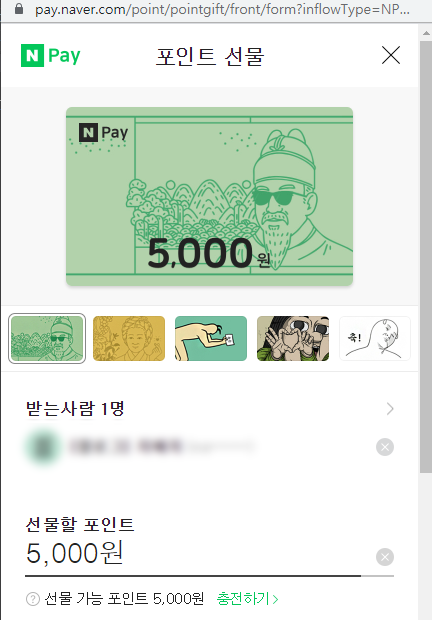432x620 pixels.
Task: Expand the recipient list chevron
Action: tap(390, 409)
